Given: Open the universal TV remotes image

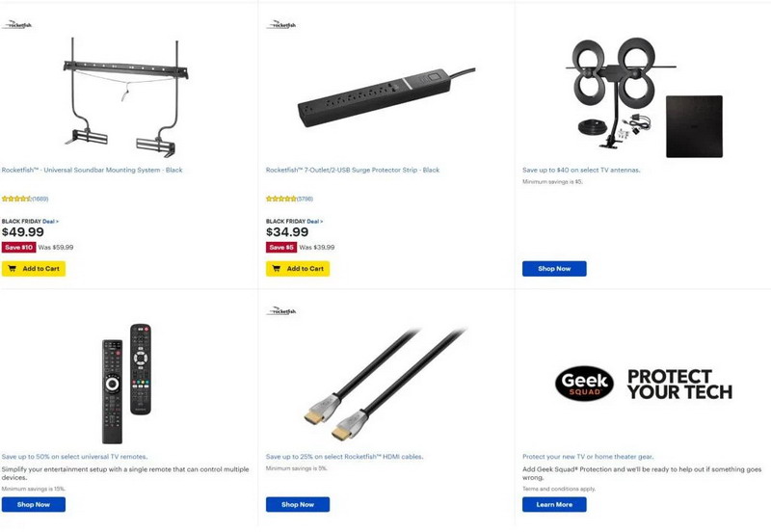Looking at the screenshot, I should coord(126,384).
